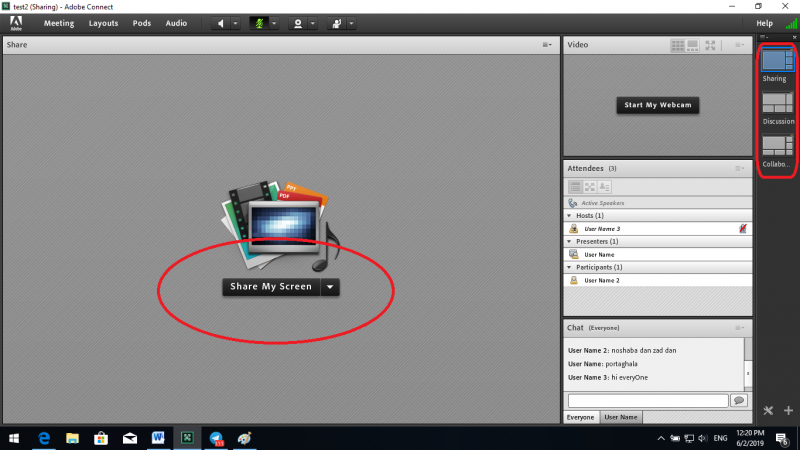Click the raise hand status icon
Screen dimensions: 800x450
coord(336,22)
